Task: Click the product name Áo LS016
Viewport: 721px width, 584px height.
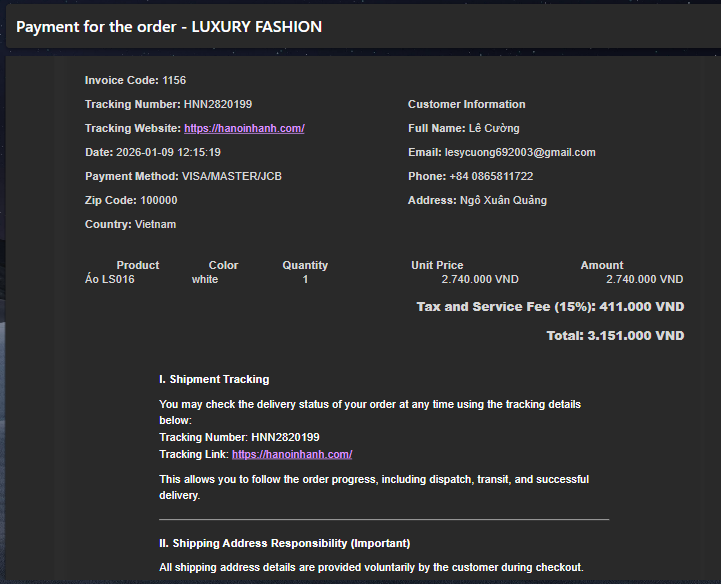Action: tap(110, 279)
